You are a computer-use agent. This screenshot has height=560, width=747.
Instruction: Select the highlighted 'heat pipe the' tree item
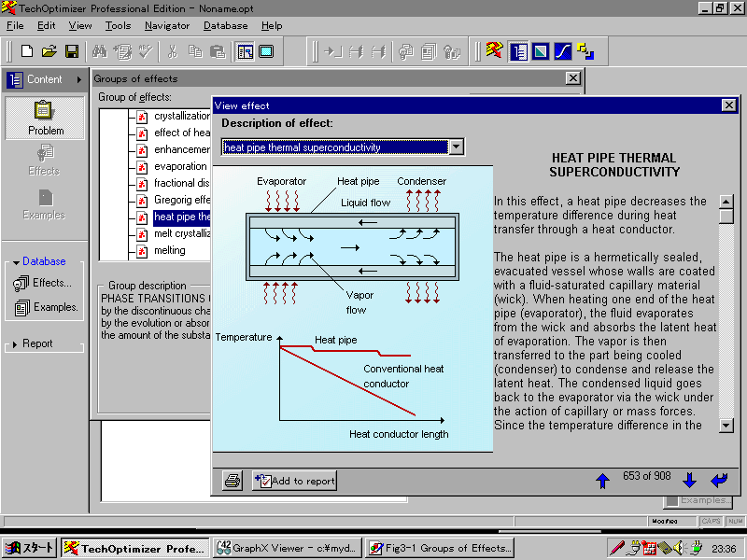[181, 217]
